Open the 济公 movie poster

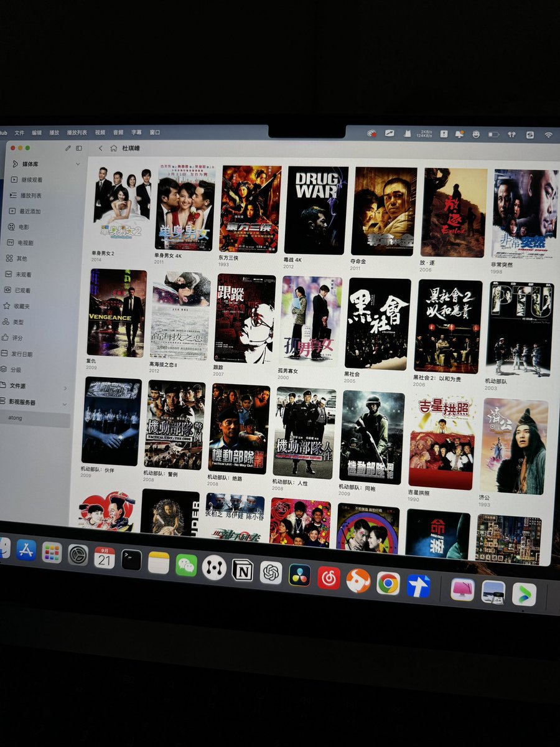click(515, 446)
